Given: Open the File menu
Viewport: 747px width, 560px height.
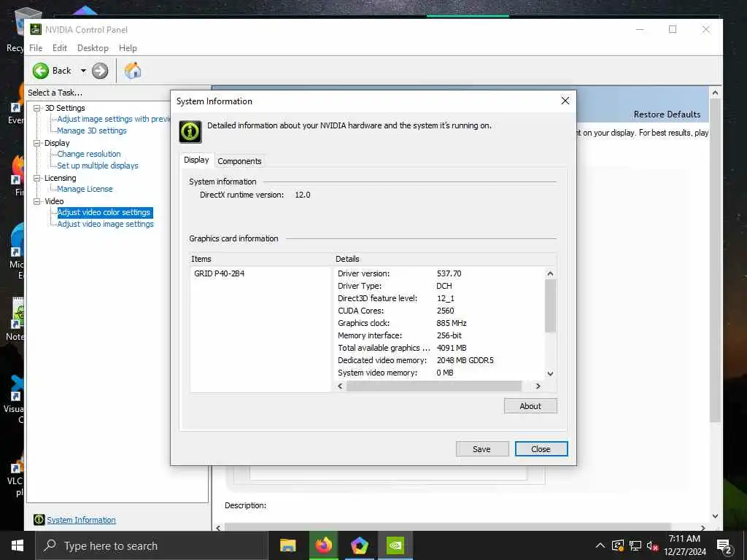Looking at the screenshot, I should click(x=36, y=48).
